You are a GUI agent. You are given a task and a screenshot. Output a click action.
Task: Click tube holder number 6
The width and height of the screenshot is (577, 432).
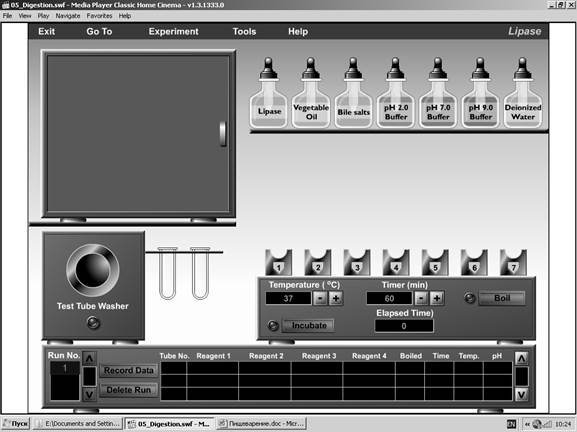(474, 263)
